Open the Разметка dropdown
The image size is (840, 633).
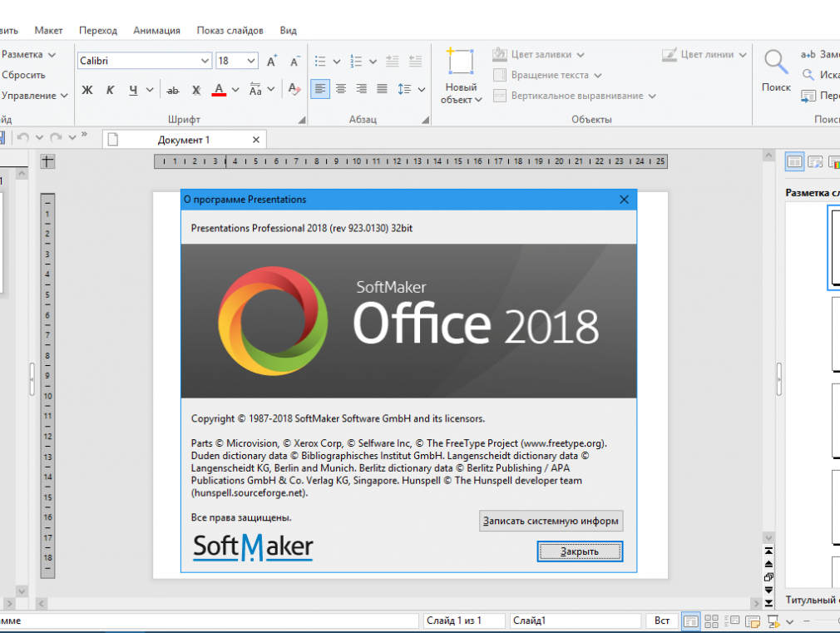click(x=27, y=55)
